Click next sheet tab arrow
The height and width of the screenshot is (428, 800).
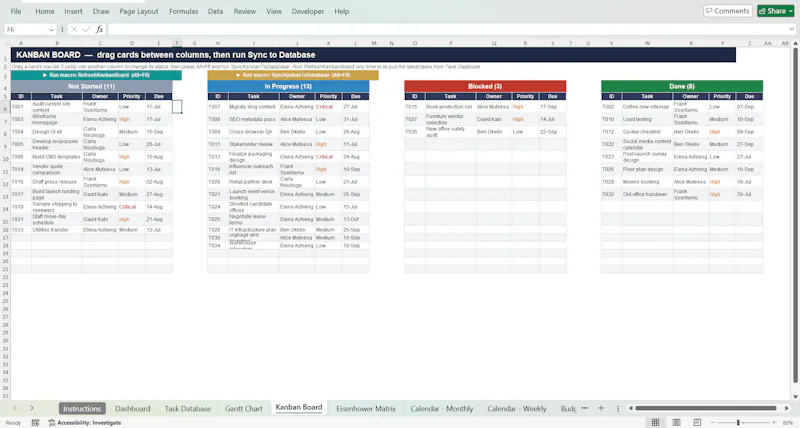[32, 408]
